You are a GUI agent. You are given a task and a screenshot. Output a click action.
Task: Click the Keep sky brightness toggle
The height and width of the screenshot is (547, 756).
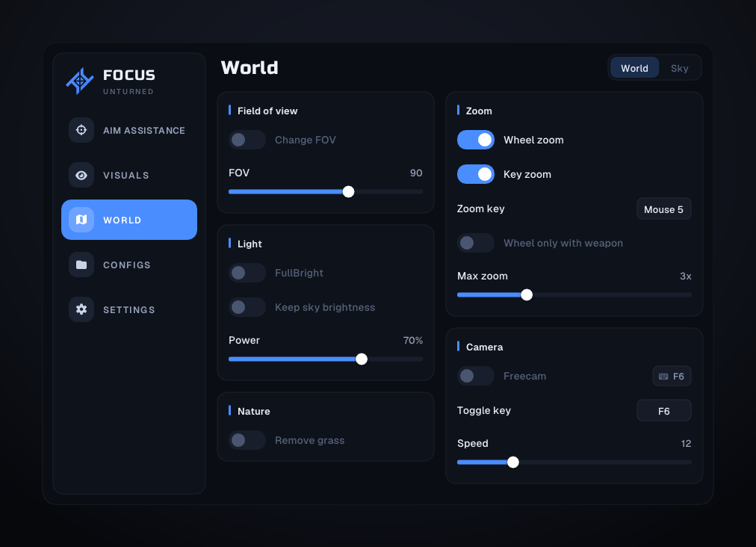[247, 307]
